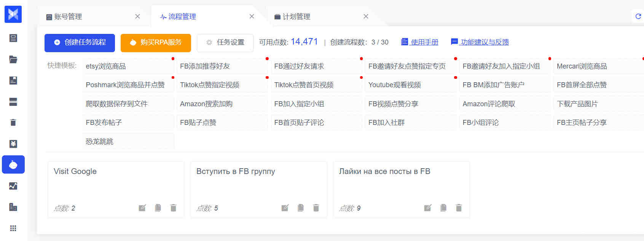
Task: Select the etsy浏览商品 template
Action: click(128, 66)
